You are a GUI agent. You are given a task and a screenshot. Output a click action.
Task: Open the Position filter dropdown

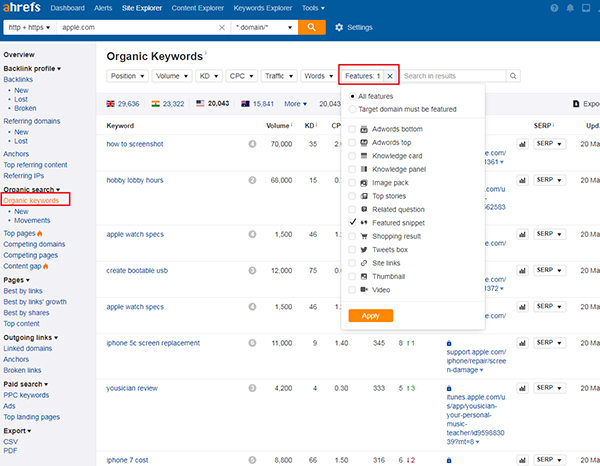127,75
